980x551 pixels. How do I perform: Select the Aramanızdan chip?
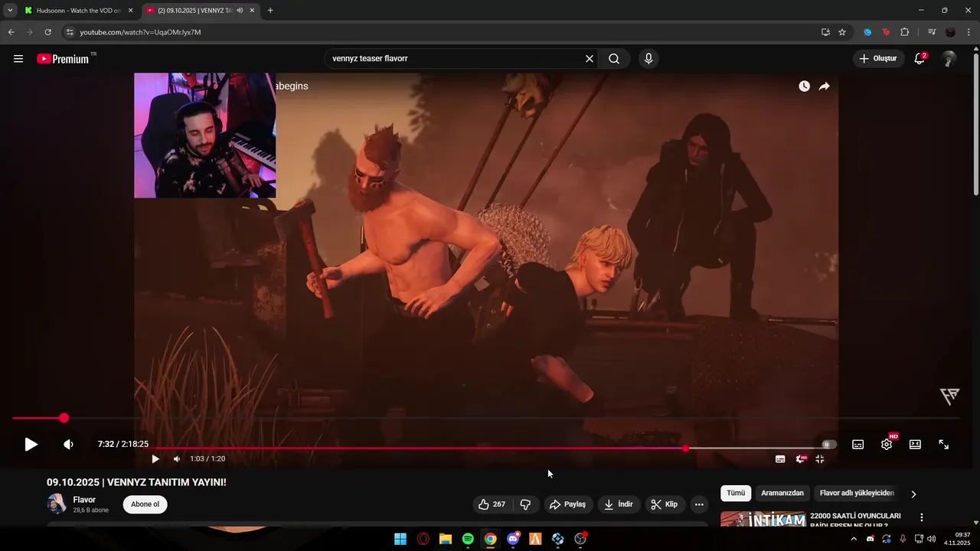coord(782,494)
